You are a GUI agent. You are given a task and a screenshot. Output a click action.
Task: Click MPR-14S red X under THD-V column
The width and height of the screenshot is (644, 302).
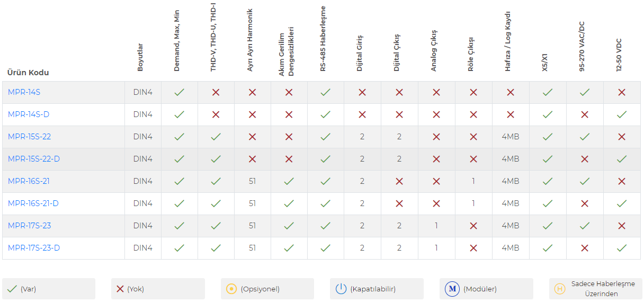pyautogui.click(x=216, y=92)
